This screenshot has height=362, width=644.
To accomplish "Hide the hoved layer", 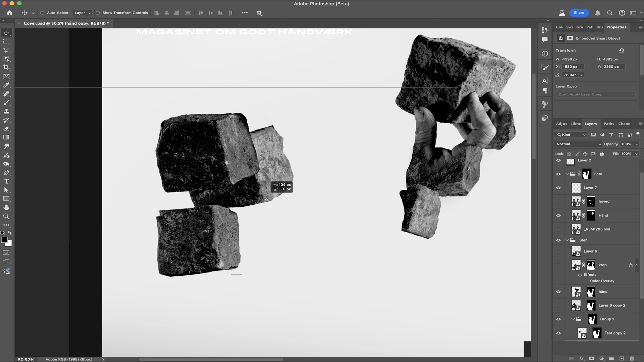I will pyautogui.click(x=558, y=201).
